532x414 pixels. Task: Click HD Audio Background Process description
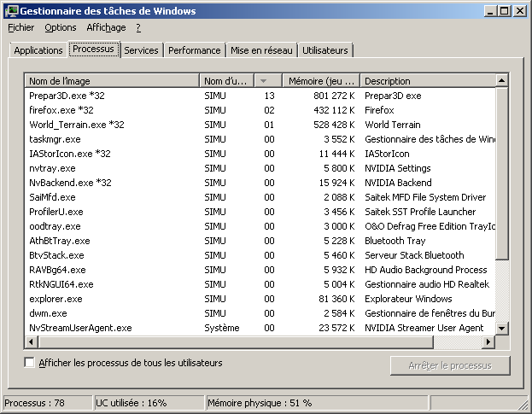click(426, 270)
